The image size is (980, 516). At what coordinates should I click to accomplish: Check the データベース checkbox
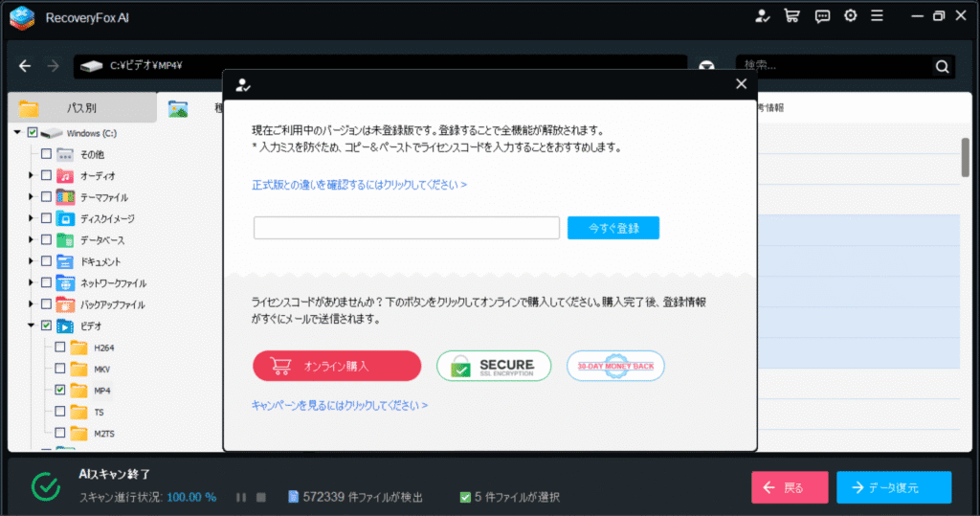[46, 239]
